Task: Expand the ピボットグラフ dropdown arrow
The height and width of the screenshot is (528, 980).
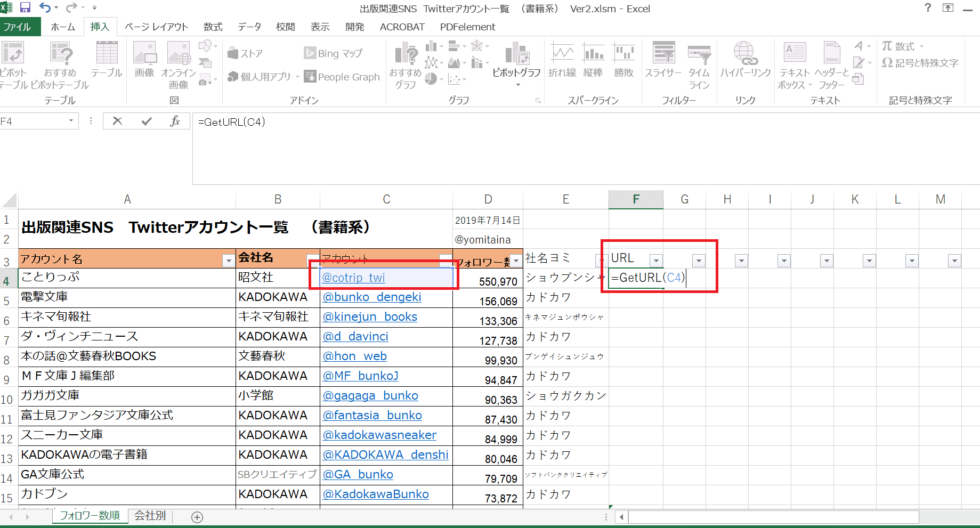Action: click(x=517, y=85)
